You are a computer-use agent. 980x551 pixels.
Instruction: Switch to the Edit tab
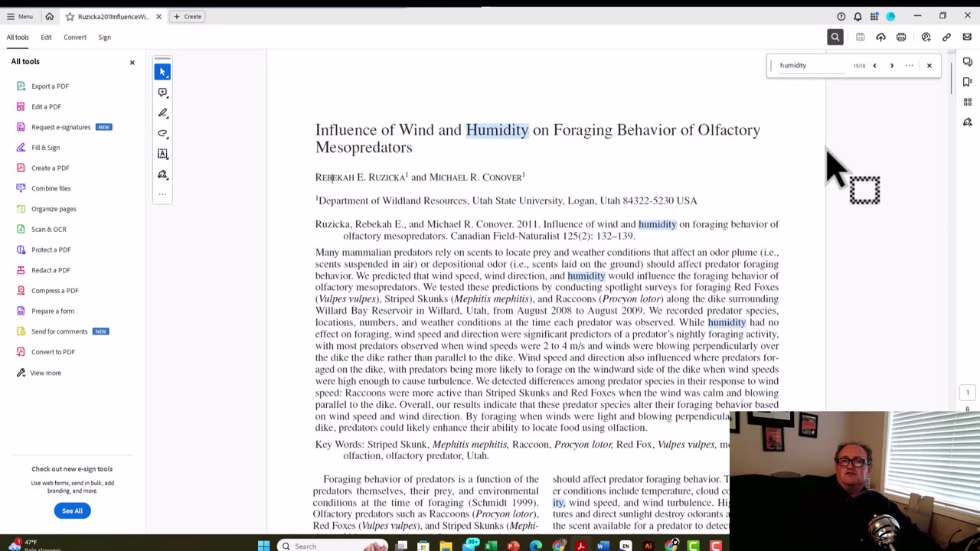tap(46, 37)
